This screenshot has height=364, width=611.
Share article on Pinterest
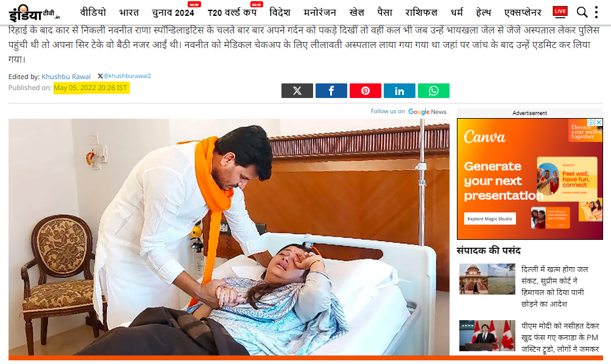tap(365, 91)
